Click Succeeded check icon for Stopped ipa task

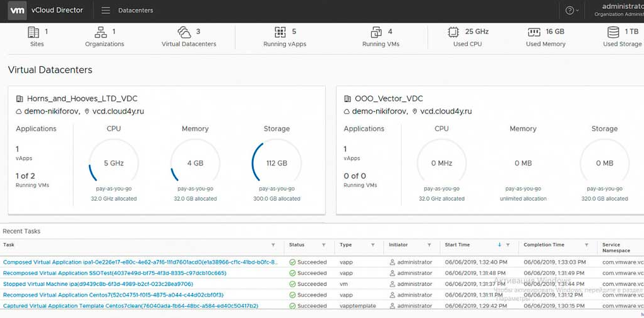292,284
